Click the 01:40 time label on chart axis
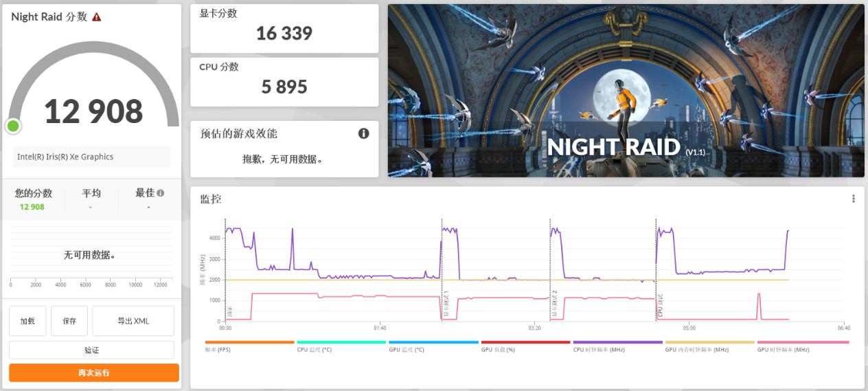The height and width of the screenshot is (391, 868). pyautogui.click(x=380, y=328)
